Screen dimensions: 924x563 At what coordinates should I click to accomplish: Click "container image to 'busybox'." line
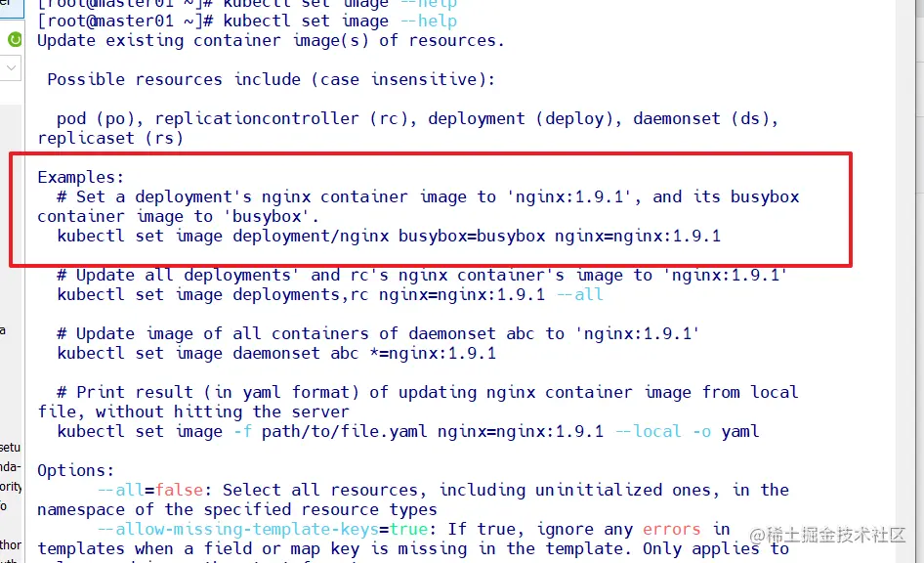[x=178, y=216]
